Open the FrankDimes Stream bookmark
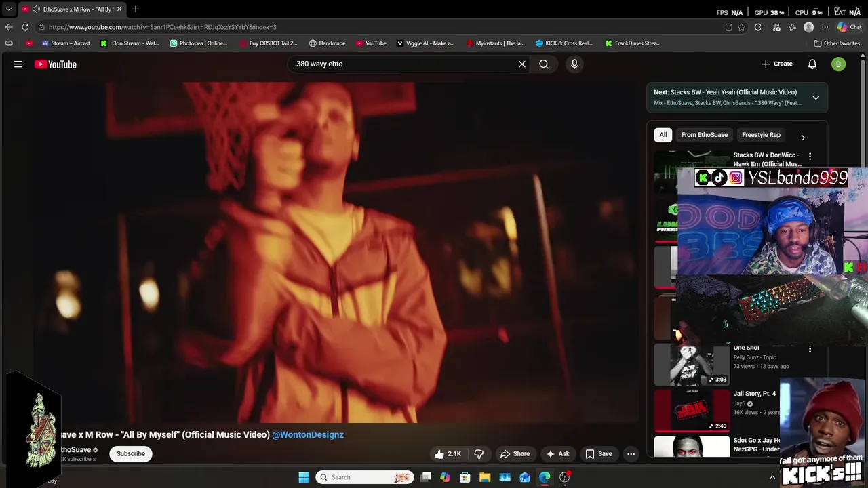The width and height of the screenshot is (868, 488). pos(633,43)
